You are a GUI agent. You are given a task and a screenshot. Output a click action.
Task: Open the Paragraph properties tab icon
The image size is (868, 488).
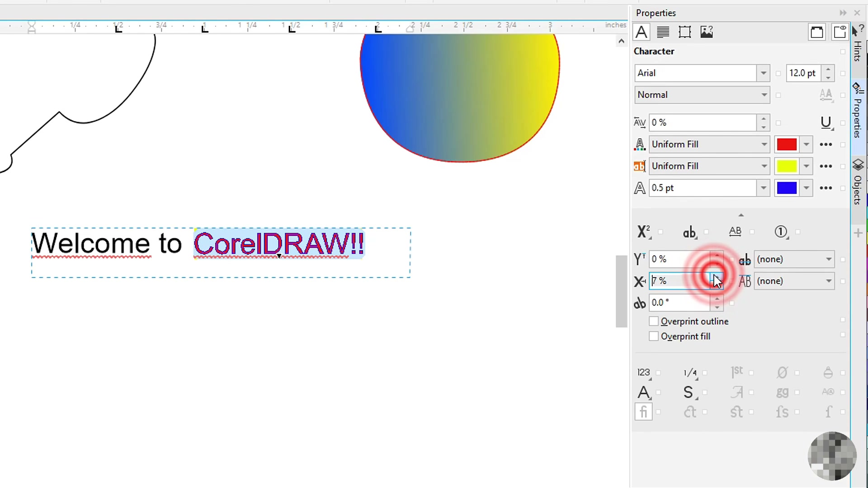point(663,32)
